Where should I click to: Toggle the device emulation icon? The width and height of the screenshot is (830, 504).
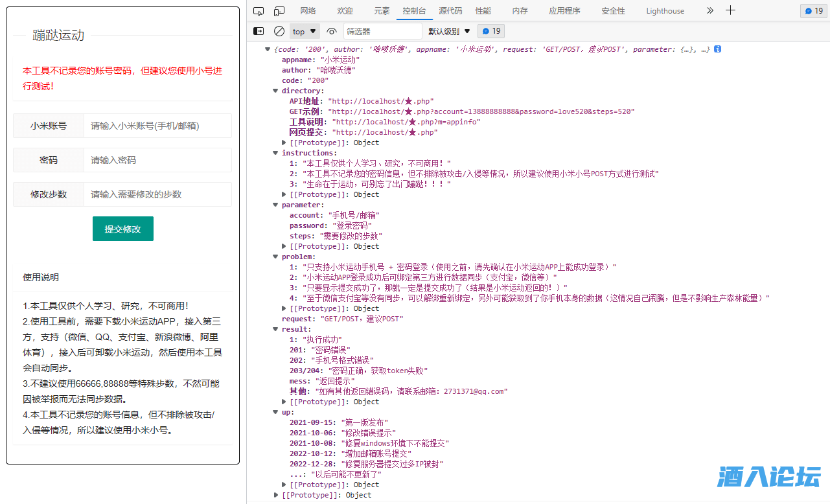(279, 10)
